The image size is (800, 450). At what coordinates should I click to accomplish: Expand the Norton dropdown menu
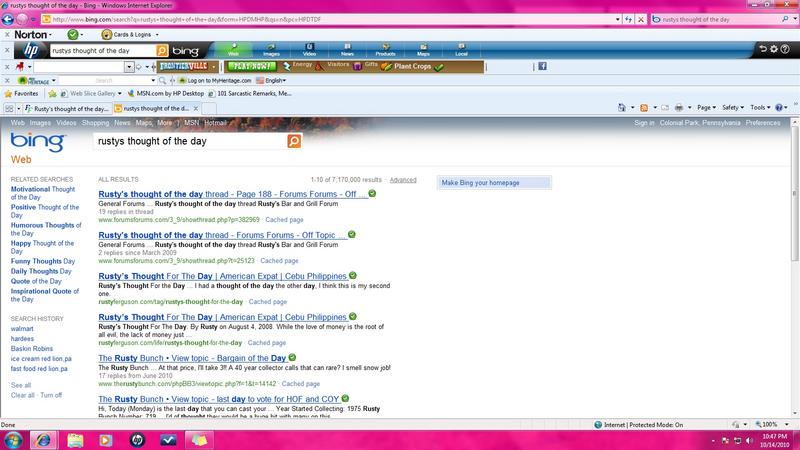[x=49, y=35]
